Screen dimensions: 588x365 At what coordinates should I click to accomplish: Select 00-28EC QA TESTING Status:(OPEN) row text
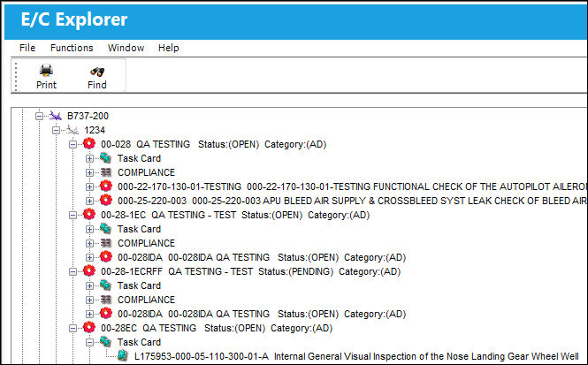(x=217, y=328)
